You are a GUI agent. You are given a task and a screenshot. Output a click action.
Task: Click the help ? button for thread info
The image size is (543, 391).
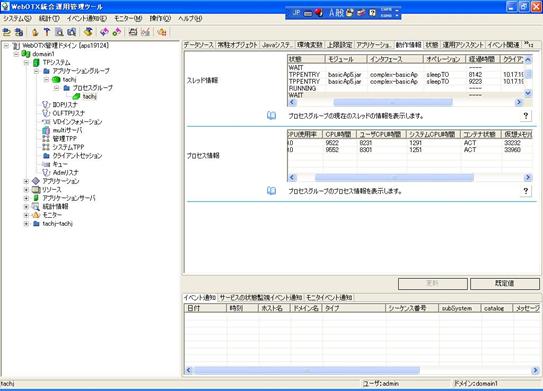(526, 116)
